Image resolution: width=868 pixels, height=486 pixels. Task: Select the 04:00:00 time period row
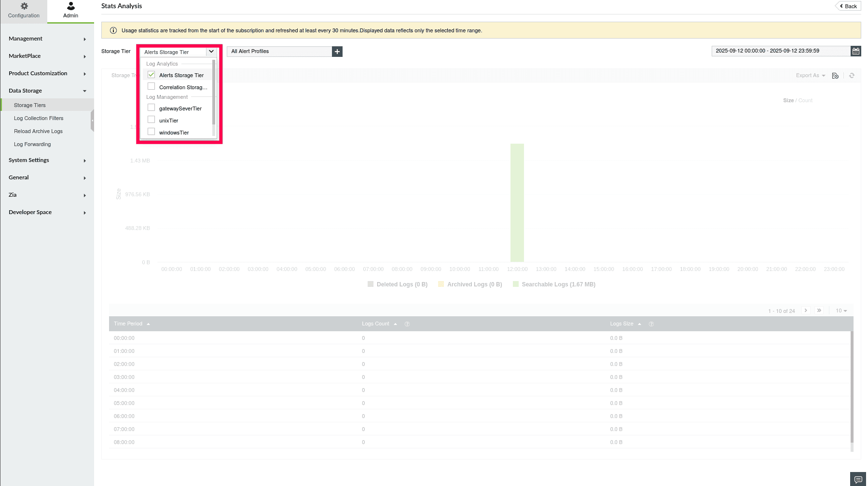click(x=480, y=390)
